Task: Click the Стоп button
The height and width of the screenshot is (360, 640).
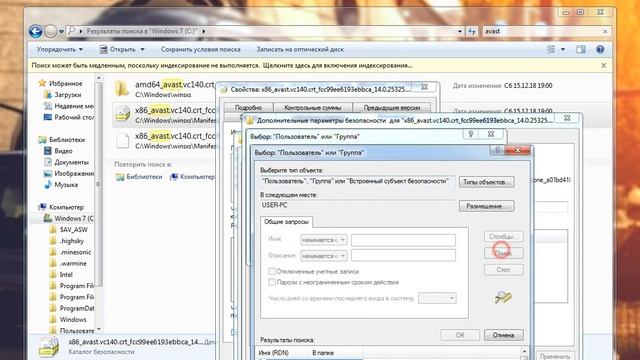Action: pyautogui.click(x=503, y=270)
